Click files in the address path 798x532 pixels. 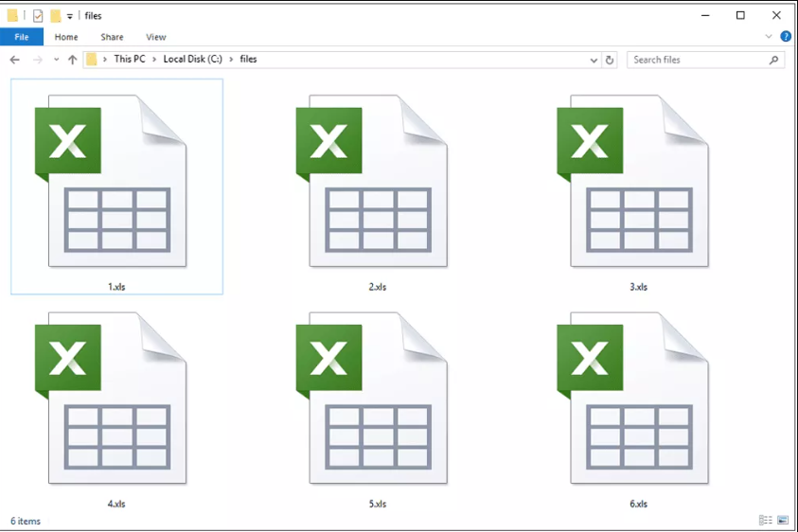point(248,59)
